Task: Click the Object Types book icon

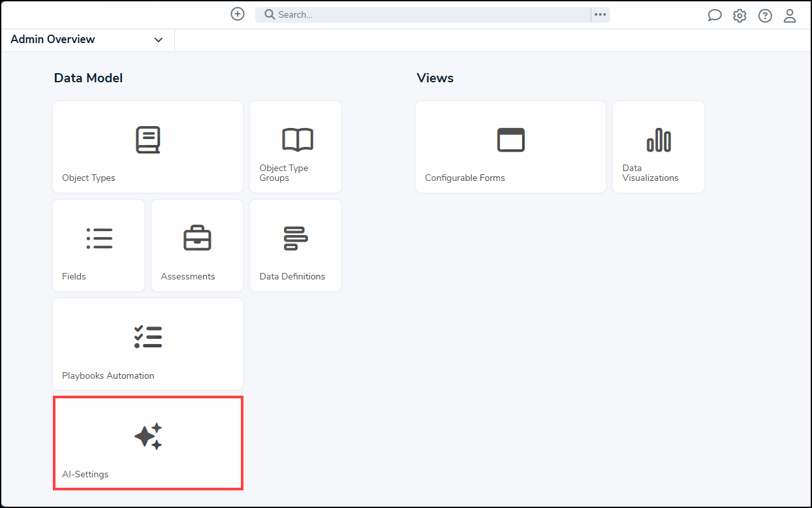Action: point(148,140)
